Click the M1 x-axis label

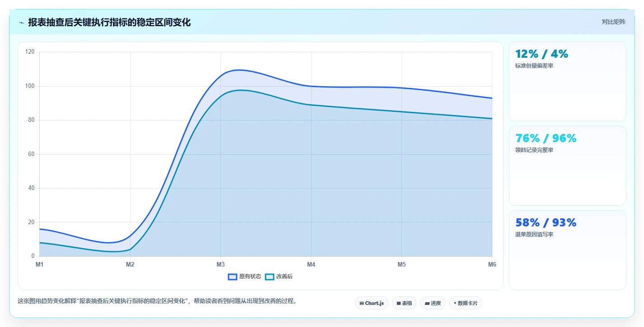tap(40, 265)
